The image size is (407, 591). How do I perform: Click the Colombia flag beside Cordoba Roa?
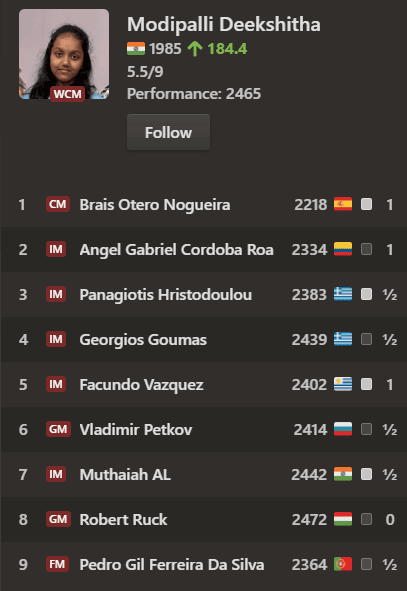[343, 249]
